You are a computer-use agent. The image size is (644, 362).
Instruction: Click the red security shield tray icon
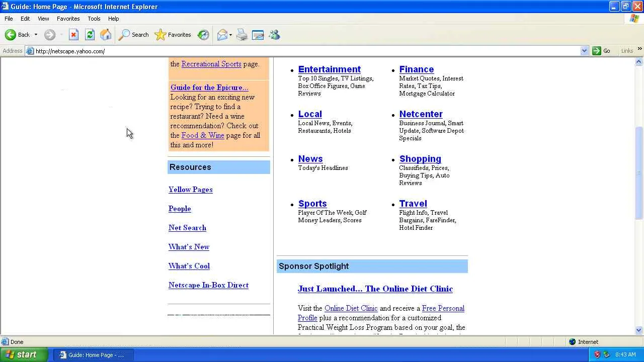[x=597, y=354]
